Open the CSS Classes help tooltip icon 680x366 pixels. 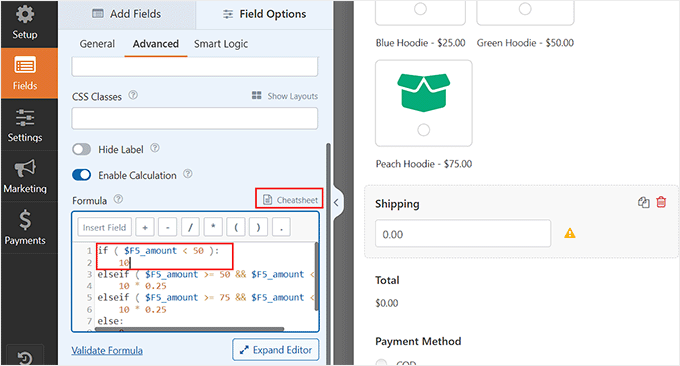[133, 95]
